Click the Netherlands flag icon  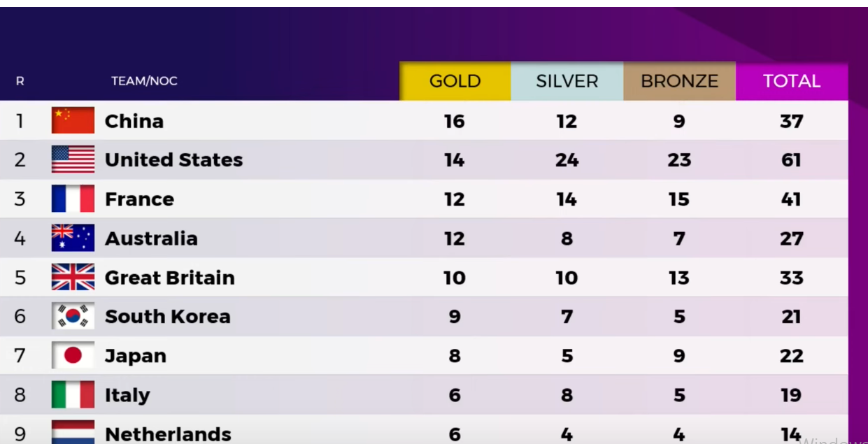pos(73,432)
